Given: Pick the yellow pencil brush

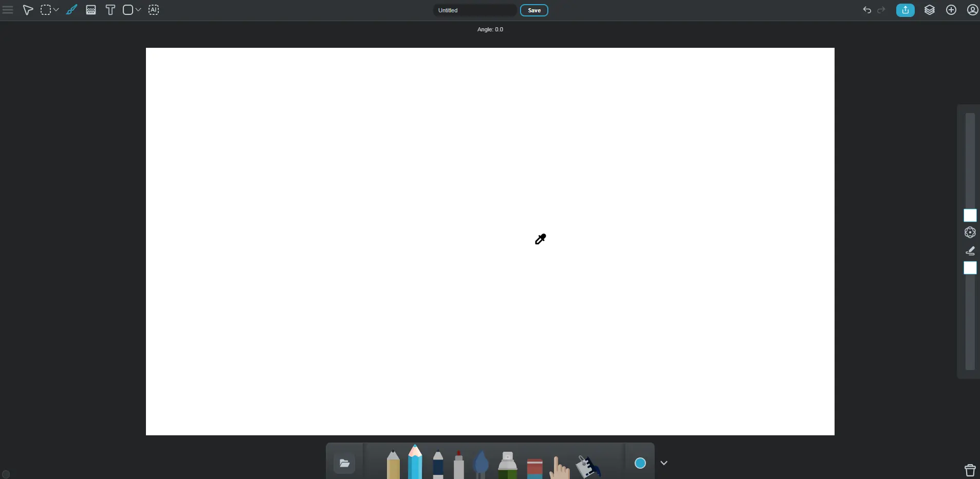Looking at the screenshot, I should (394, 465).
